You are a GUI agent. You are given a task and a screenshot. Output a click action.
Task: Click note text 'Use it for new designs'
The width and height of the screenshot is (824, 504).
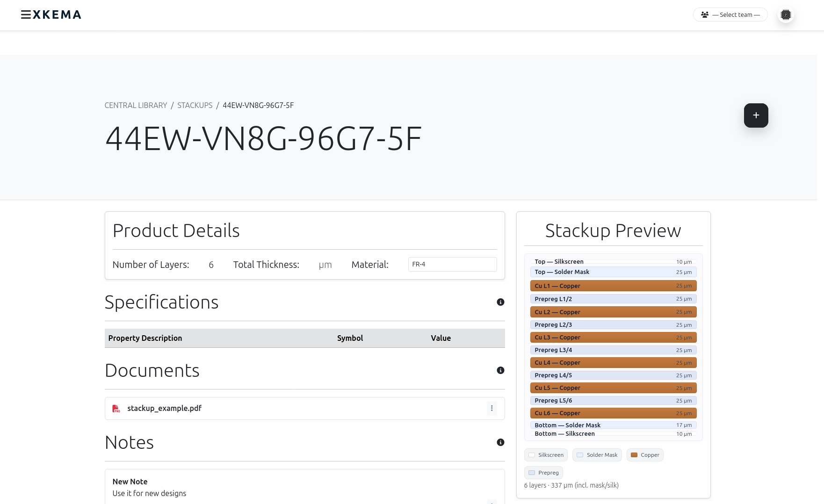(149, 493)
